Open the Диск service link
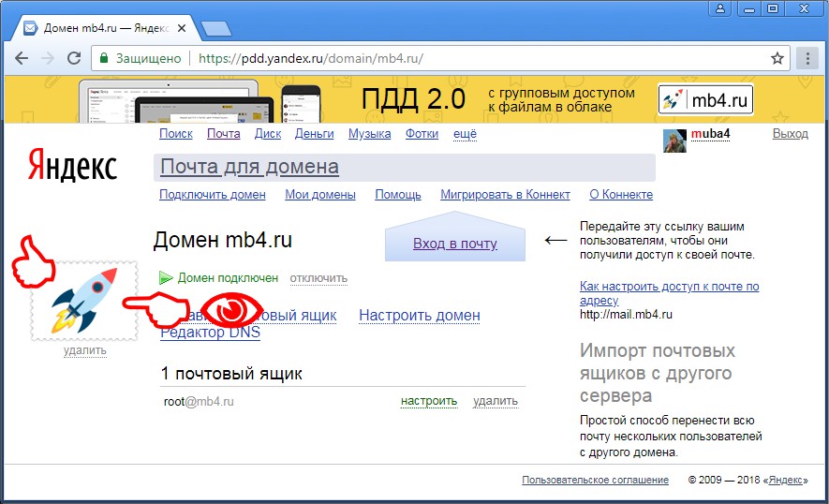The width and height of the screenshot is (829, 504). pos(268,134)
